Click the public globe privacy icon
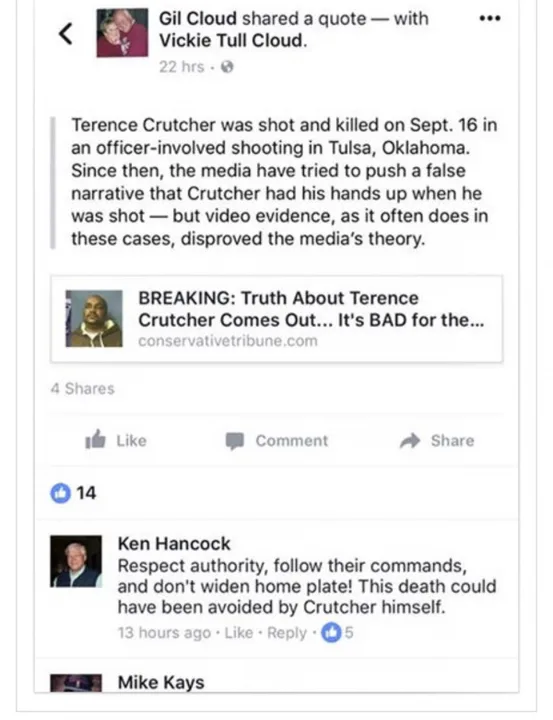Image resolution: width=553 pixels, height=720 pixels. 227,67
